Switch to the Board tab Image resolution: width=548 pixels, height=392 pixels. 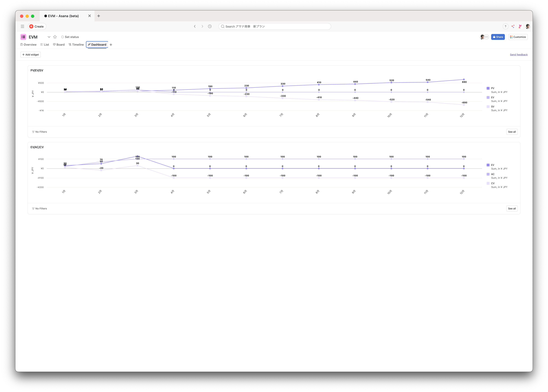[x=59, y=45]
